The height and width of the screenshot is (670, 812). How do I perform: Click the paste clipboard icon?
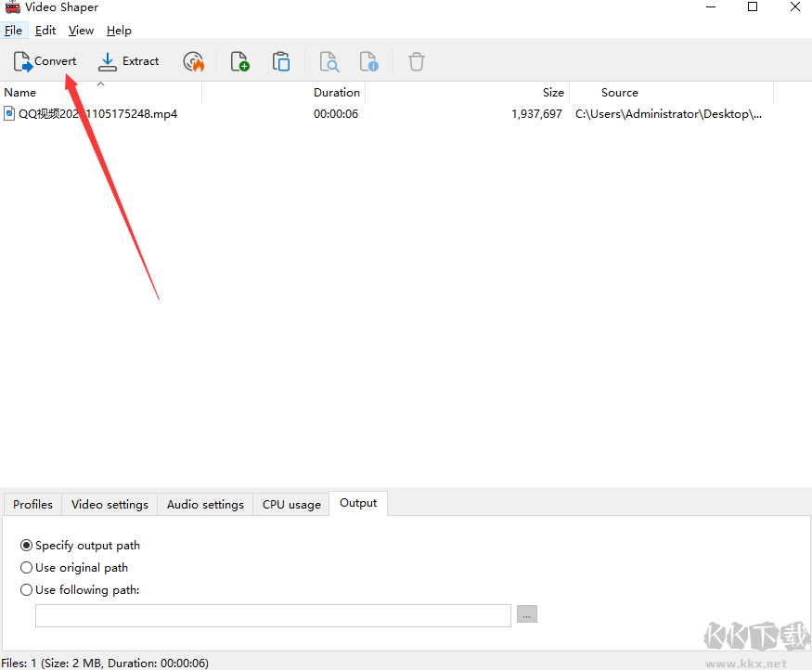click(281, 61)
